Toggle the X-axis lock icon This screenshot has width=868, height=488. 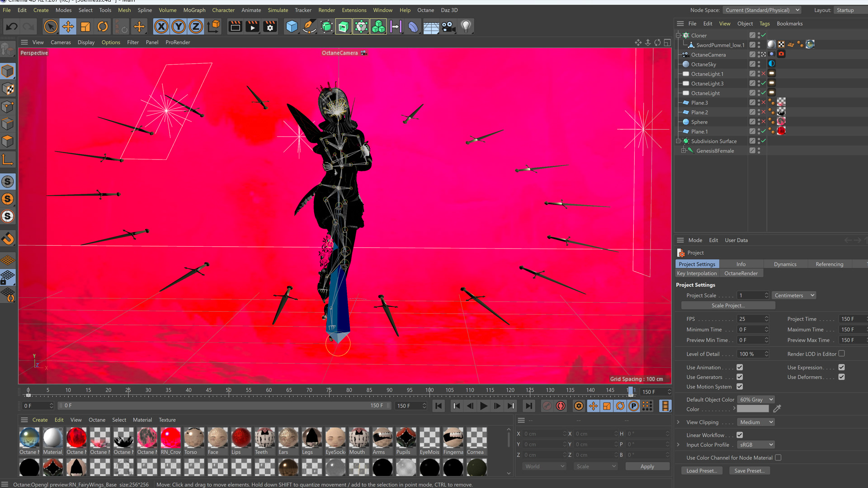click(161, 27)
